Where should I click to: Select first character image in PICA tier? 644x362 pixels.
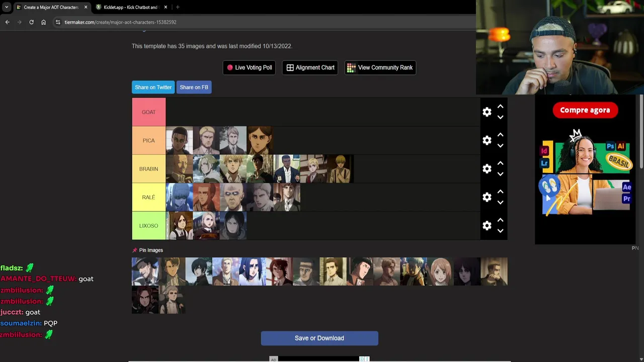(179, 140)
